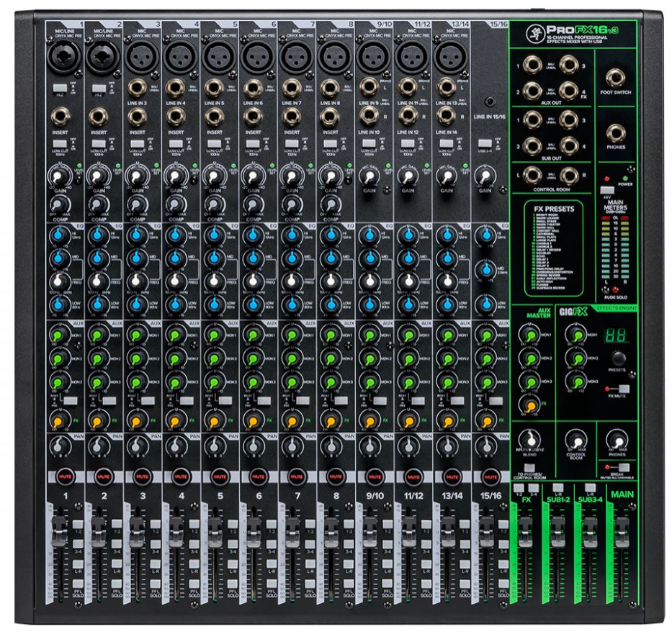This screenshot has height=637, width=672.
Task: Click the MON 2 aux knob on channel 13/14
Action: pos(447,358)
